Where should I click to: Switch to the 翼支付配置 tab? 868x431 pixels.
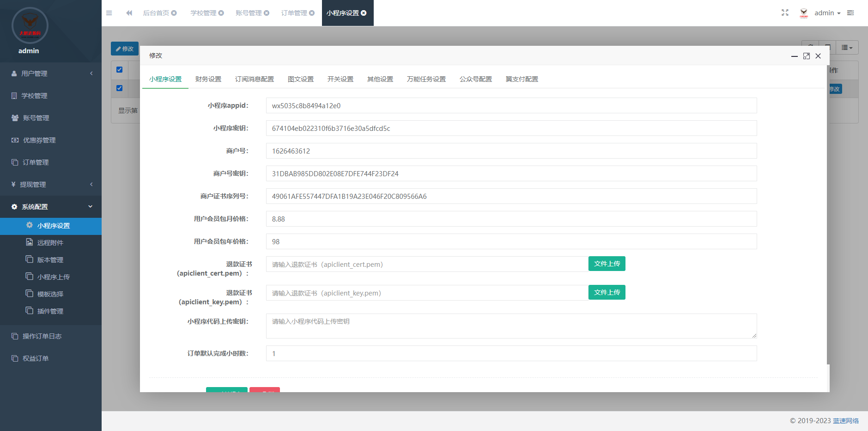[x=522, y=79]
